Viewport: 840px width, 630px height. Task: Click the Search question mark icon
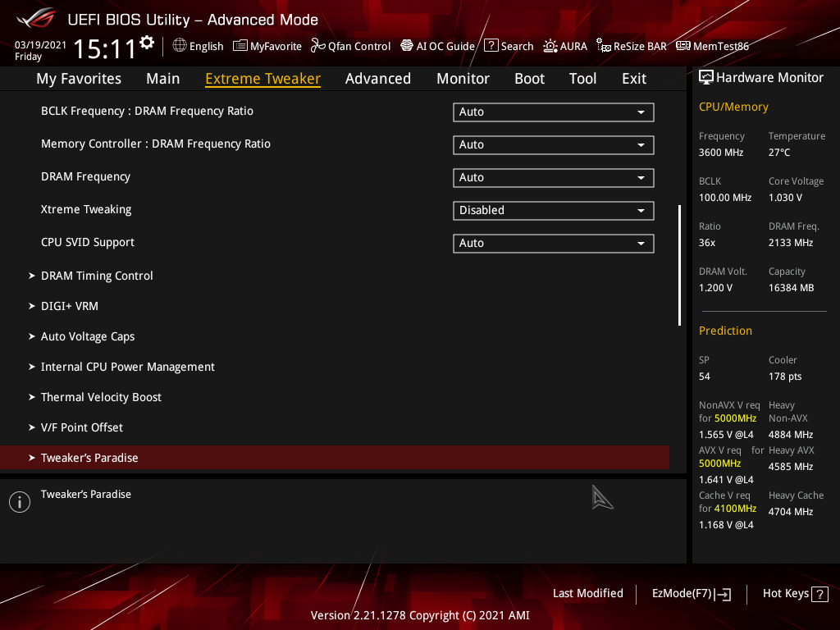tap(491, 46)
